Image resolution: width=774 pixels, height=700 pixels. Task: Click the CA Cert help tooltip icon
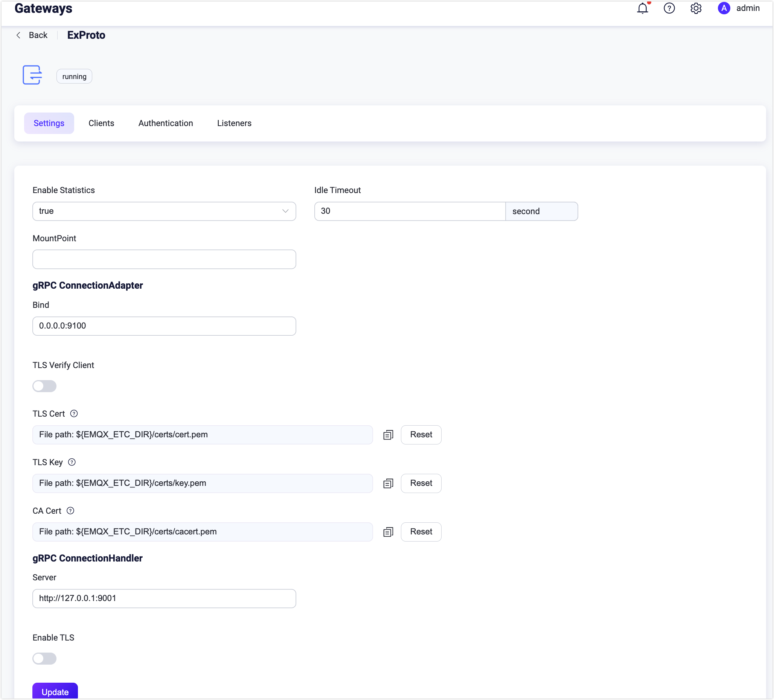coord(70,511)
